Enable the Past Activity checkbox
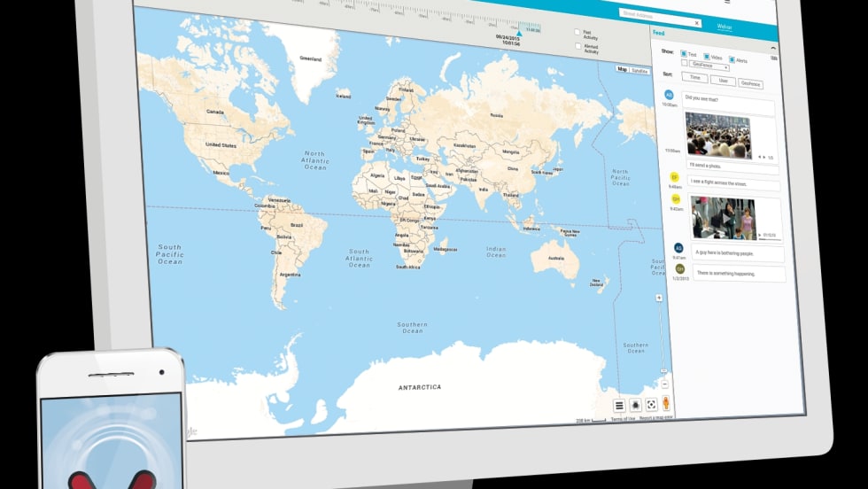The width and height of the screenshot is (868, 489). [577, 33]
